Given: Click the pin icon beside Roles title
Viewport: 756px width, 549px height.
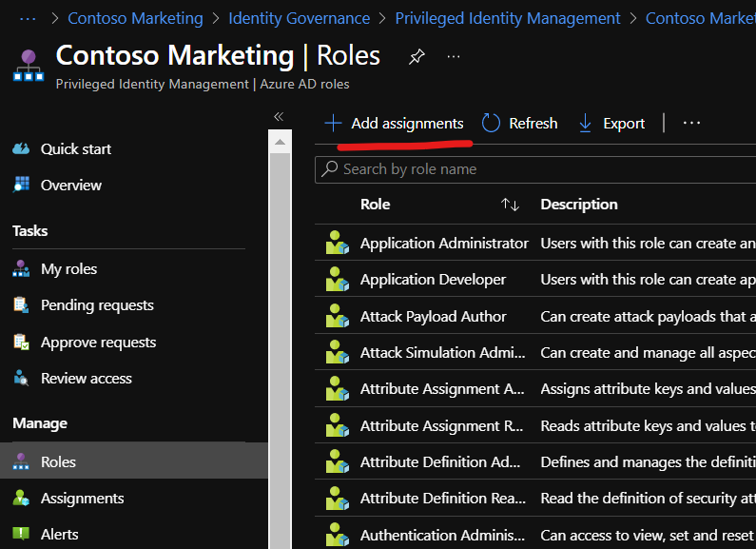Looking at the screenshot, I should [417, 57].
